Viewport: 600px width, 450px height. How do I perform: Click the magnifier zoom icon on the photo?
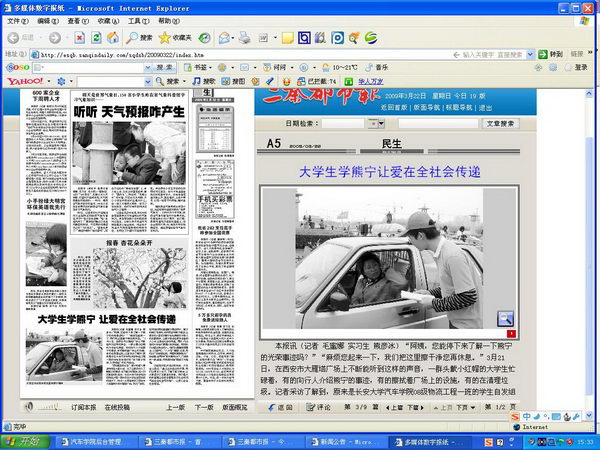click(x=505, y=318)
